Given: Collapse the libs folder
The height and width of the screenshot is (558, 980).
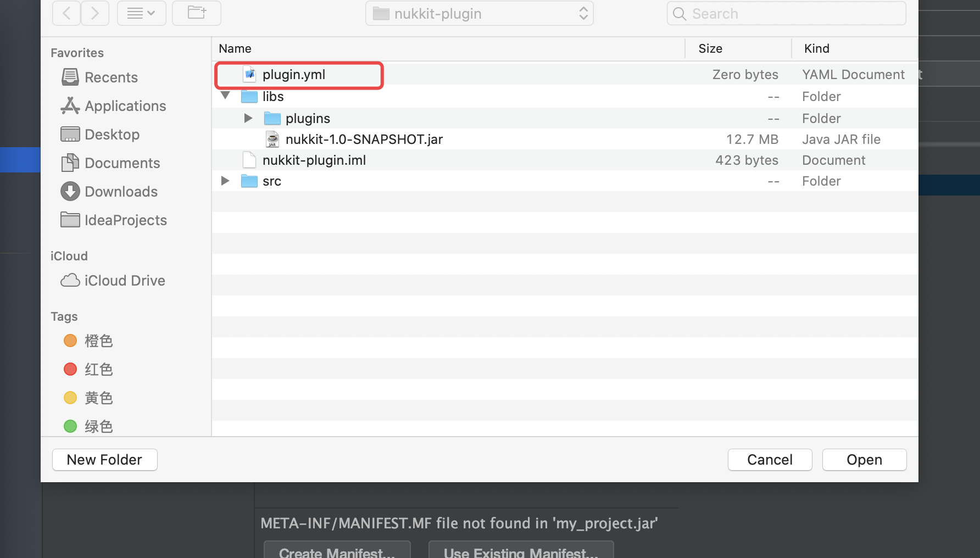Looking at the screenshot, I should [225, 96].
